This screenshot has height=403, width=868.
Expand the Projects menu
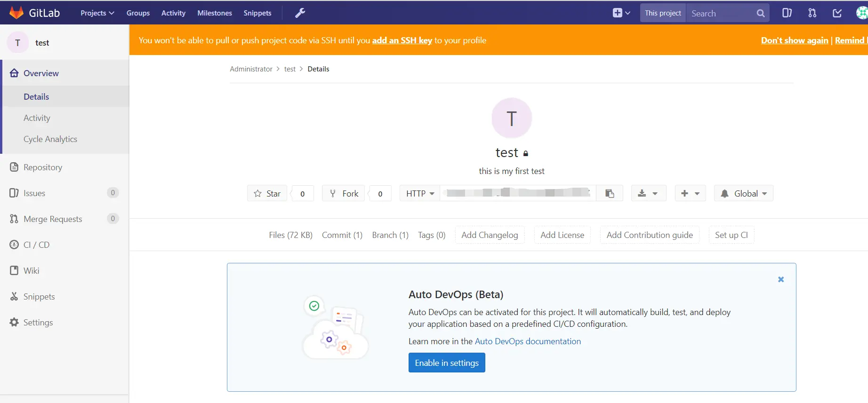(97, 13)
